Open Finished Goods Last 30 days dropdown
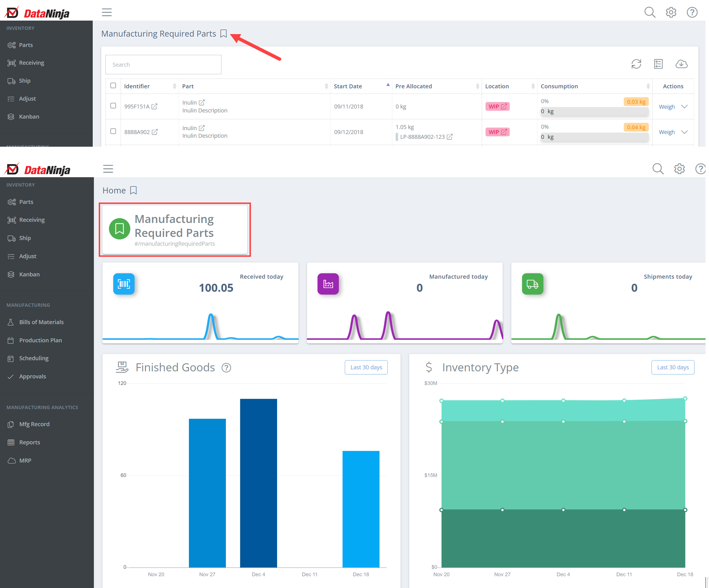Screen dimensions: 709x588 [x=366, y=367]
